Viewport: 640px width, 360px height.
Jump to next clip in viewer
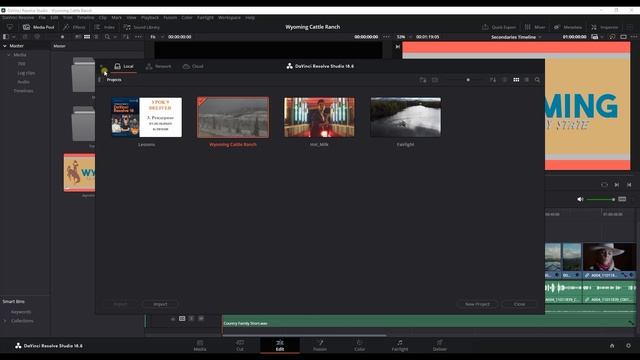pos(617,185)
